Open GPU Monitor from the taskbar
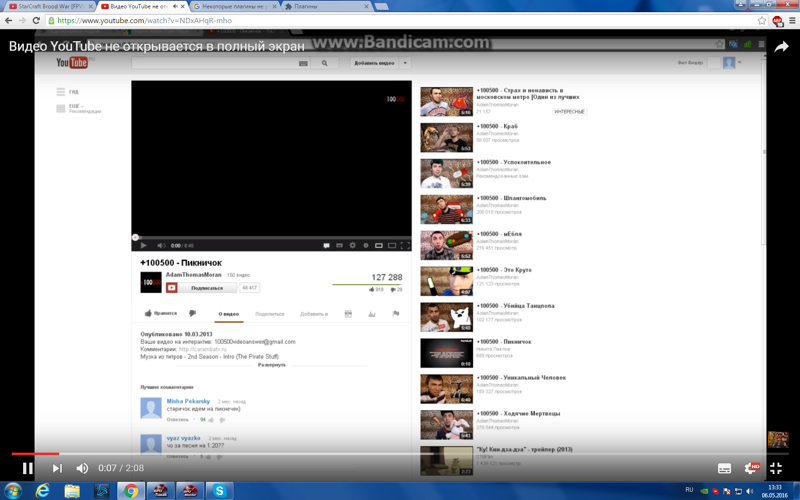This screenshot has width=800, height=500. click(190, 491)
